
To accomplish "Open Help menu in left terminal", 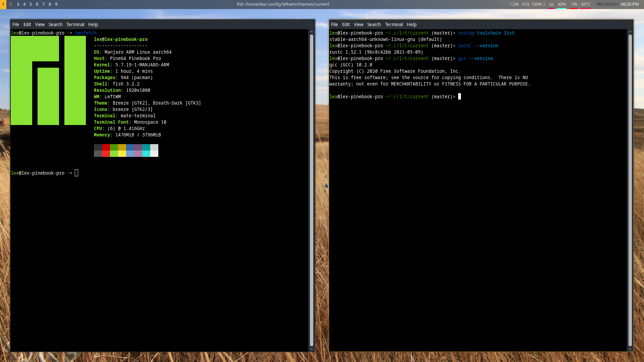I will [93, 24].
